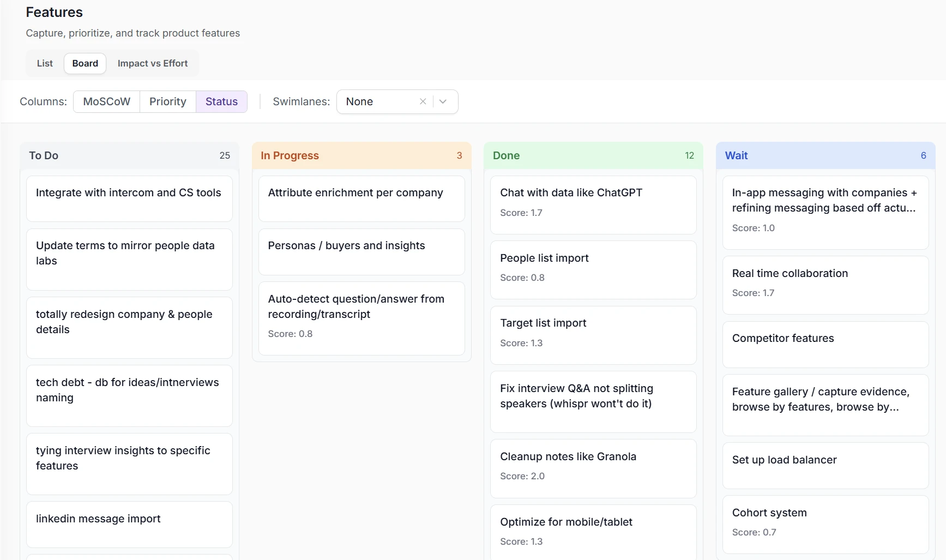
Task: Click the Done column header
Action: coord(593,155)
